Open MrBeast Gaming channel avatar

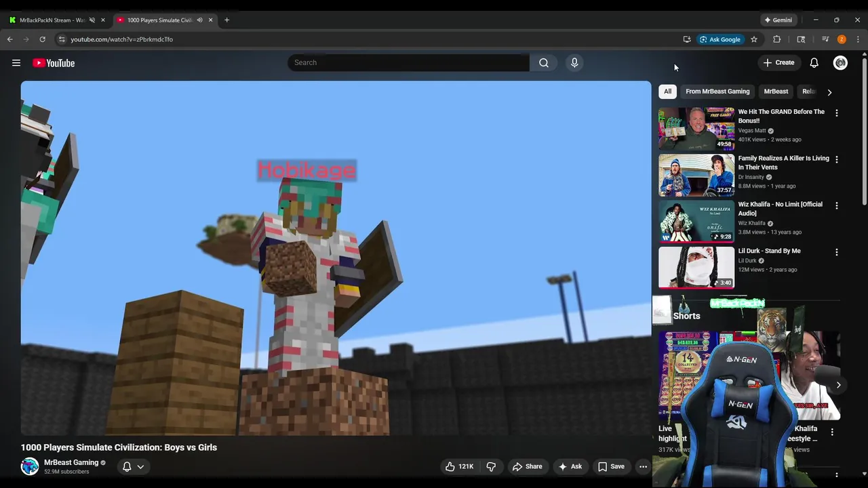pos(30,466)
